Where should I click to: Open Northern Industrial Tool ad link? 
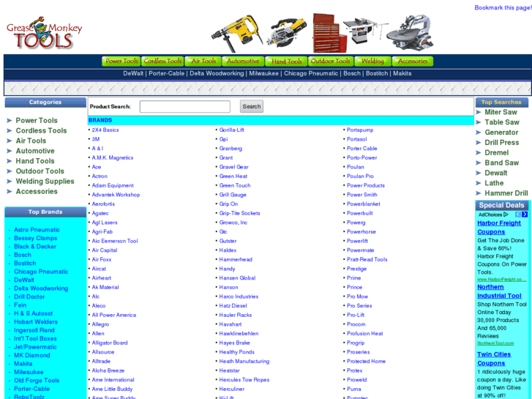499,291
